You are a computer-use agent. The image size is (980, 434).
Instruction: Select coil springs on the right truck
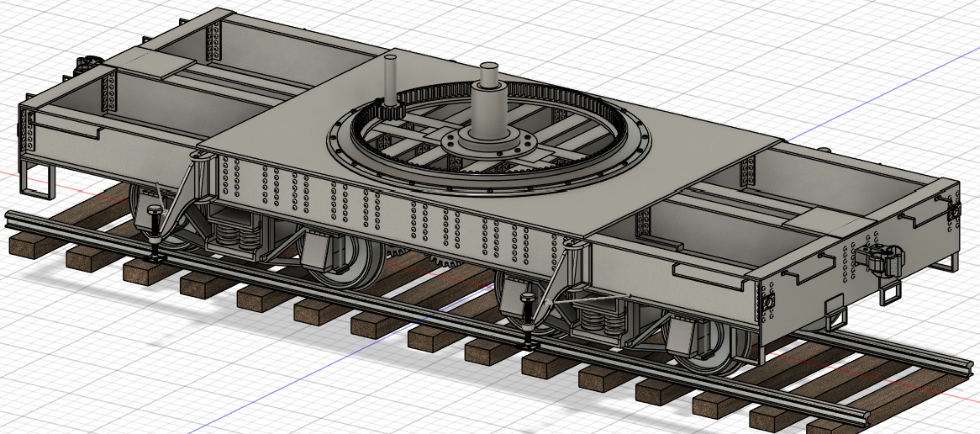click(602, 323)
